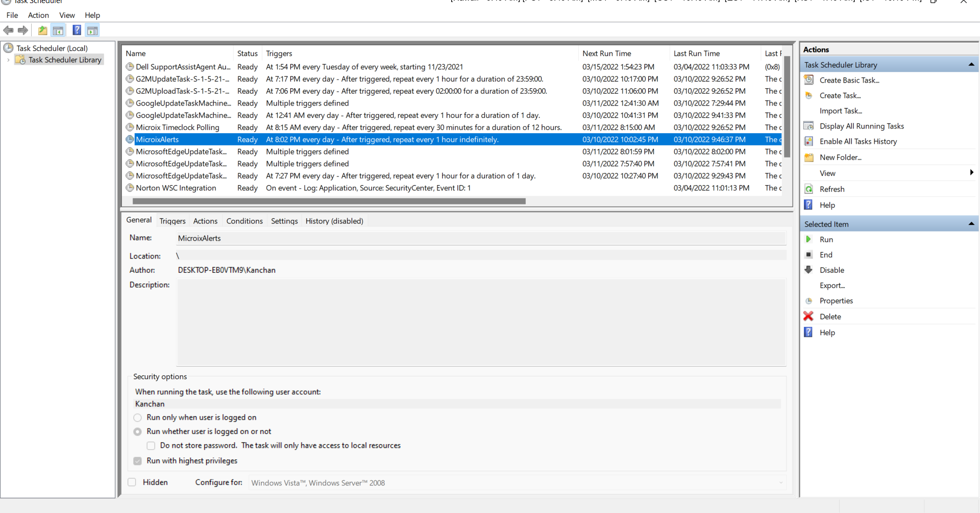Select 'Run only when user is logged on'

coord(138,418)
